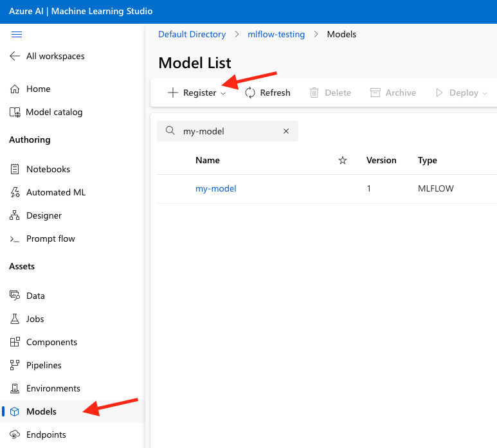Open the my-model link in table
497x448 pixels.
[216, 188]
